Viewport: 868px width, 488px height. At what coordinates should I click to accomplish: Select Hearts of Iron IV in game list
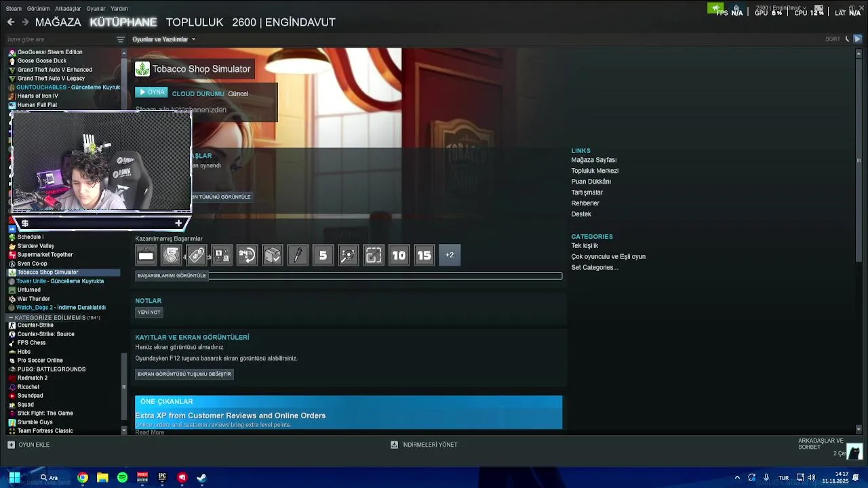37,96
